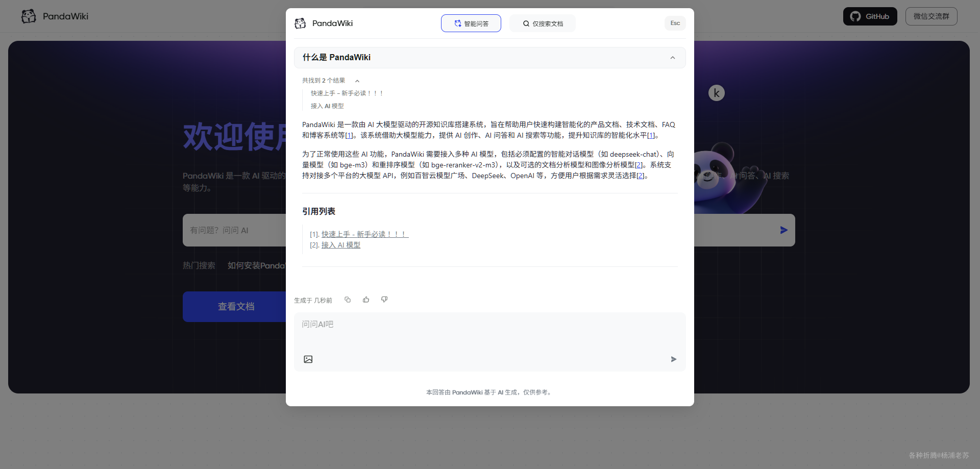Switch to the 智能问答 tab

(x=471, y=23)
